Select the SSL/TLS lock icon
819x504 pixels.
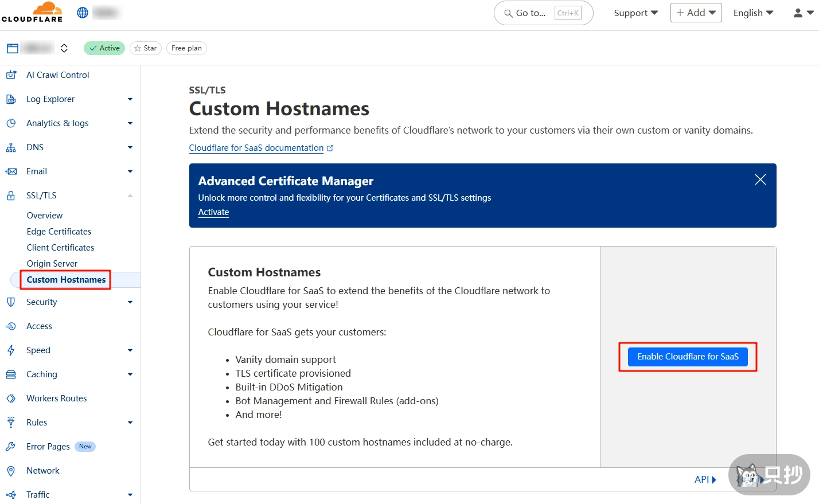[12, 195]
